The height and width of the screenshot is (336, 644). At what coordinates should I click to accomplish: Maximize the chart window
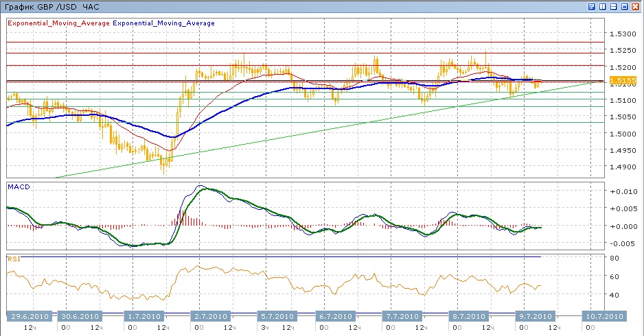pos(624,6)
